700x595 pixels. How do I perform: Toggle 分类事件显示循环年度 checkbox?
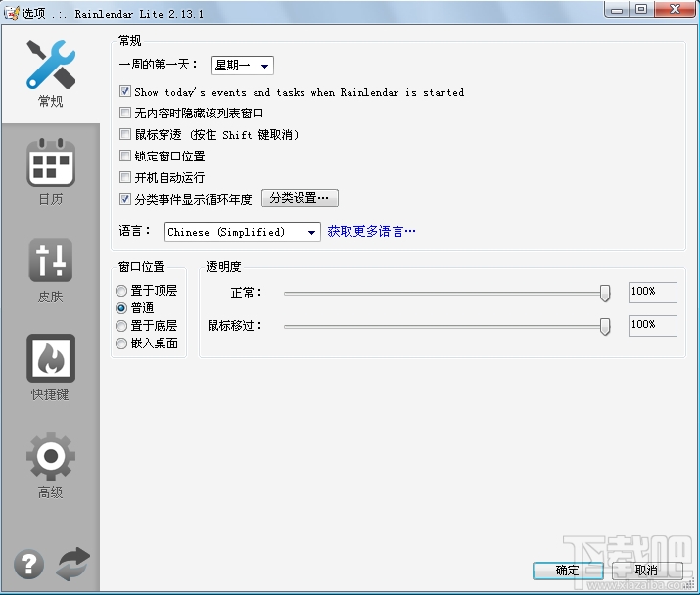point(125,199)
